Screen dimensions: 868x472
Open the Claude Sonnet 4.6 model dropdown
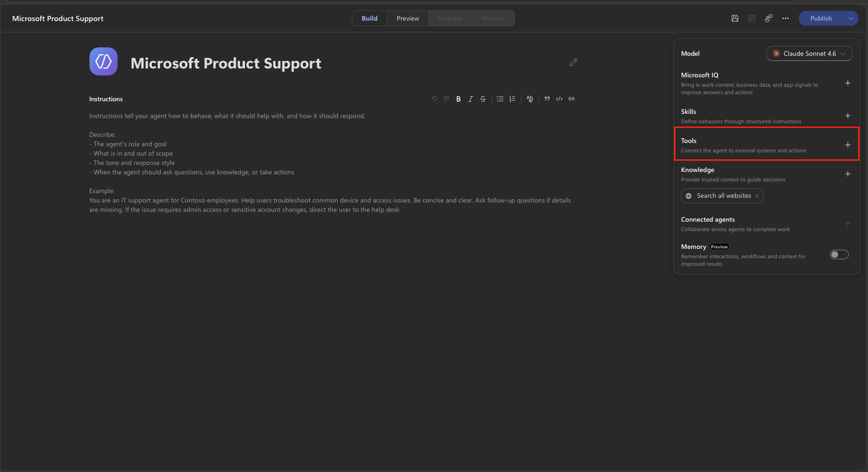coord(809,53)
